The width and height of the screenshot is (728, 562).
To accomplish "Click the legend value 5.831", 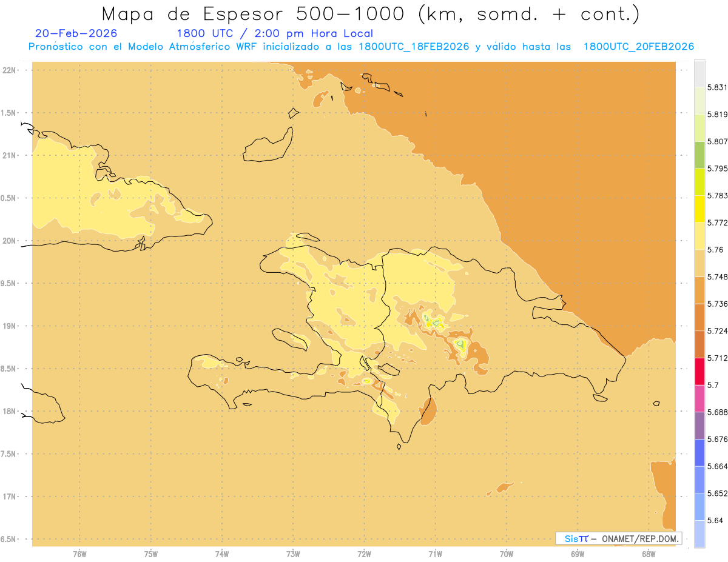I will (x=717, y=87).
